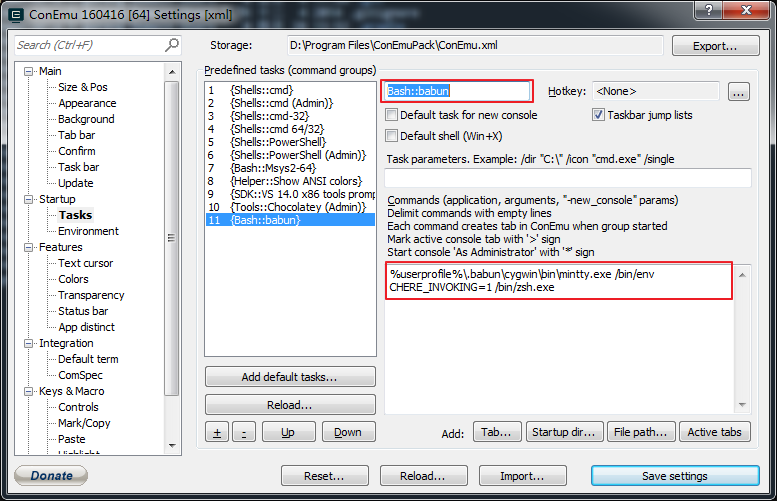Click the Donate button
This screenshot has height=501, width=777.
coord(51,476)
